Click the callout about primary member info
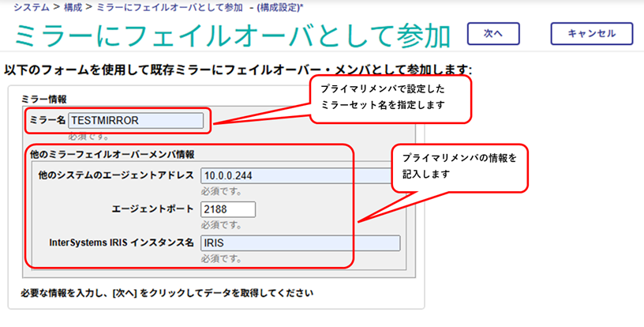Viewport: 644px width, 327px height. click(x=459, y=166)
